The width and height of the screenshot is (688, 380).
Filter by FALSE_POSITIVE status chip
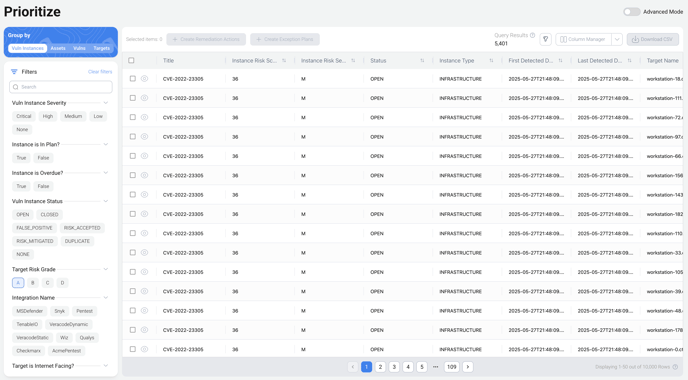tap(34, 228)
